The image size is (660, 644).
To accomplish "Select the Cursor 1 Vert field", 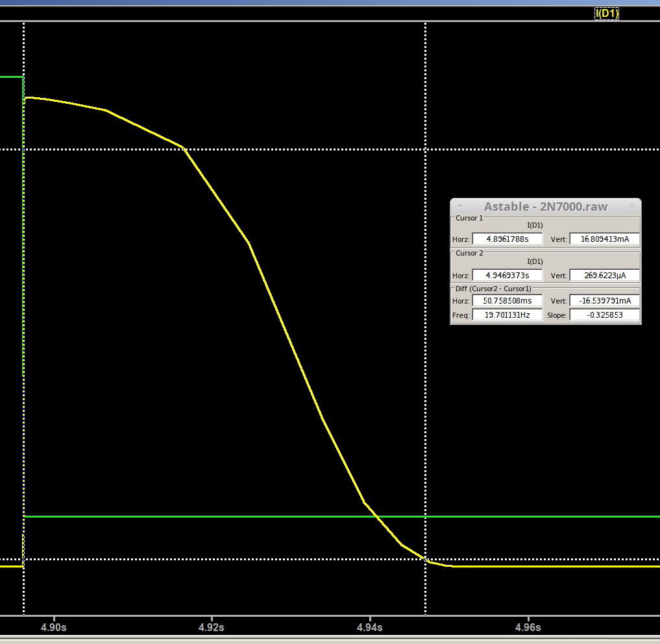I will pyautogui.click(x=604, y=239).
